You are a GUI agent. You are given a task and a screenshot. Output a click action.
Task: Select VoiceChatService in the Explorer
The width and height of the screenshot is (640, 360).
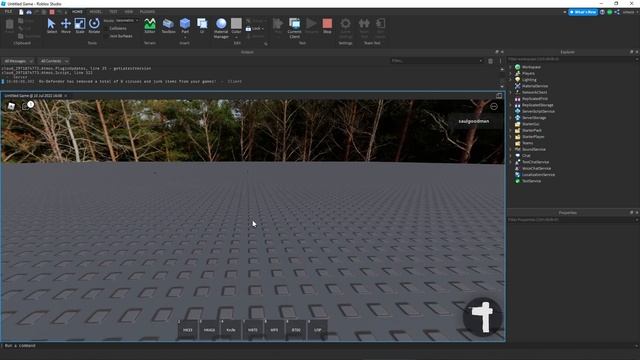(536, 168)
